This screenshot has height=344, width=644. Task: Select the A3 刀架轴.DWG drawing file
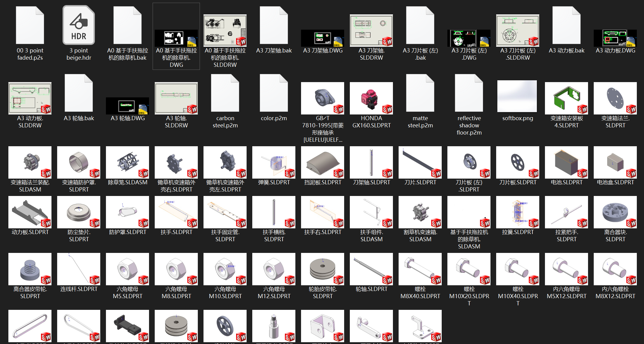323,38
